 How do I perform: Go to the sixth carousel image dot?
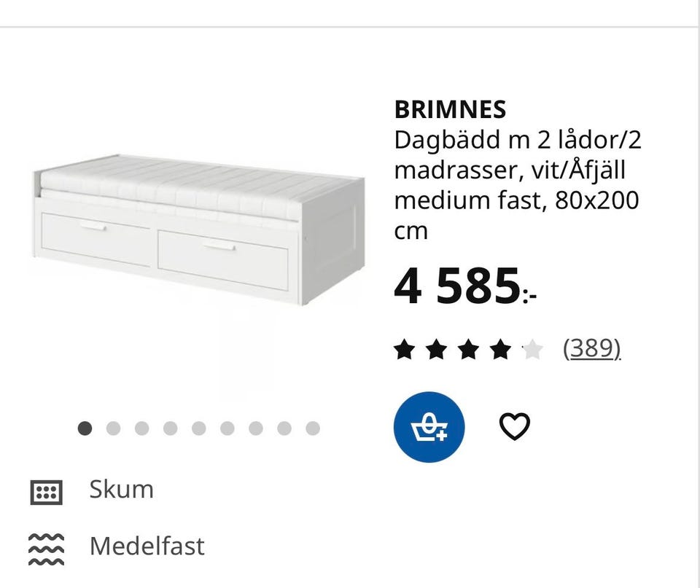coord(227,428)
